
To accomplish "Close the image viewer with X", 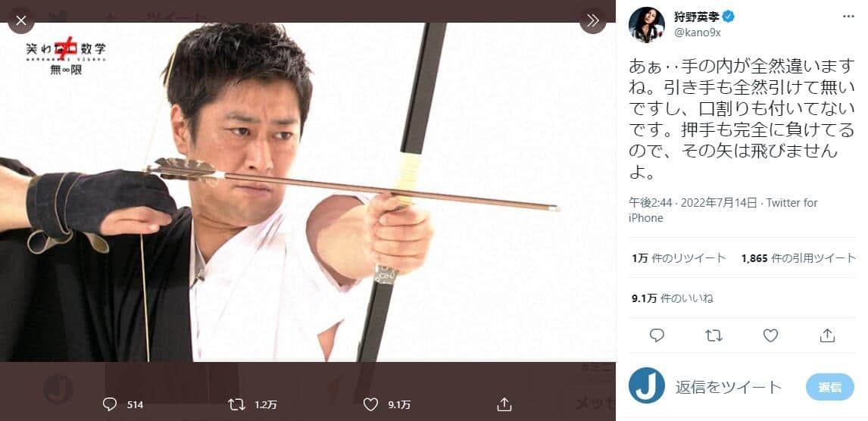I will [21, 20].
